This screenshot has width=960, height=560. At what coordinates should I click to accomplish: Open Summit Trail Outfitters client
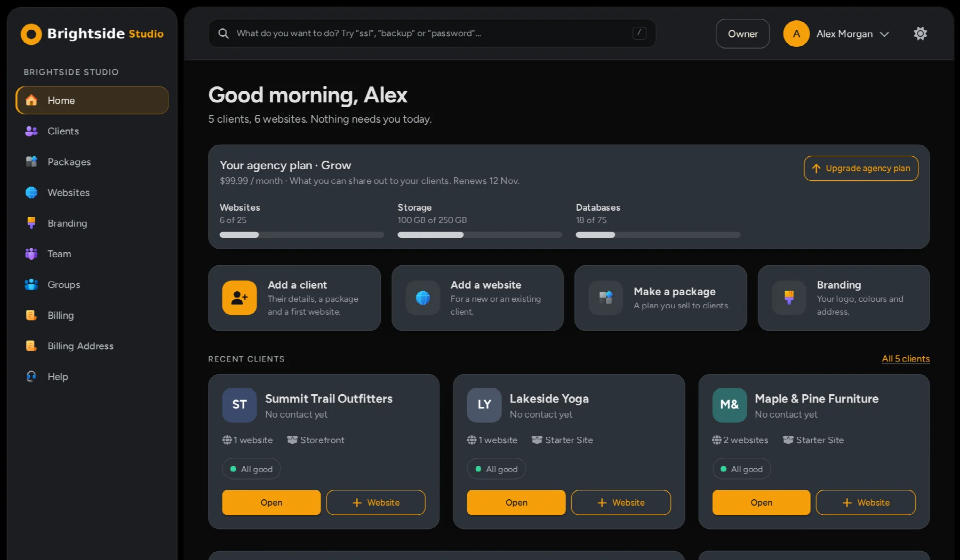pos(271,502)
